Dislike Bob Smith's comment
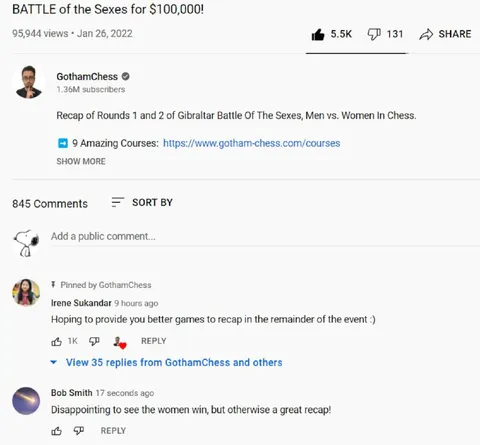 [79, 431]
